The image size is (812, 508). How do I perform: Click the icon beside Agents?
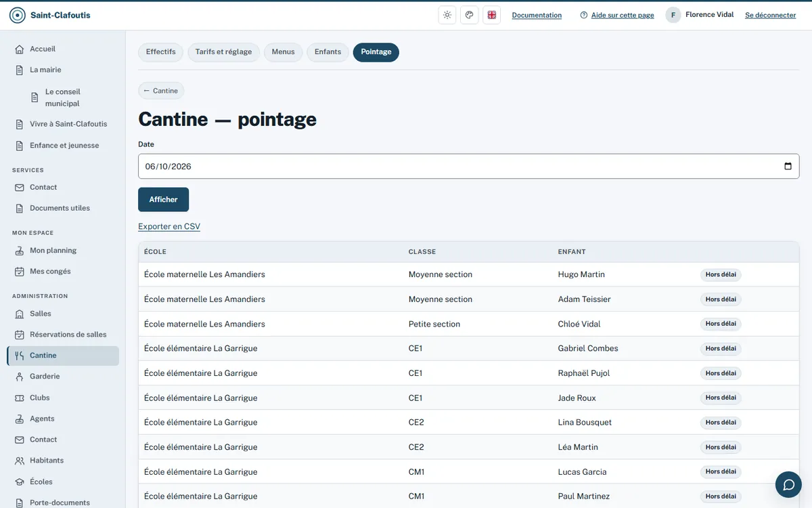20,419
